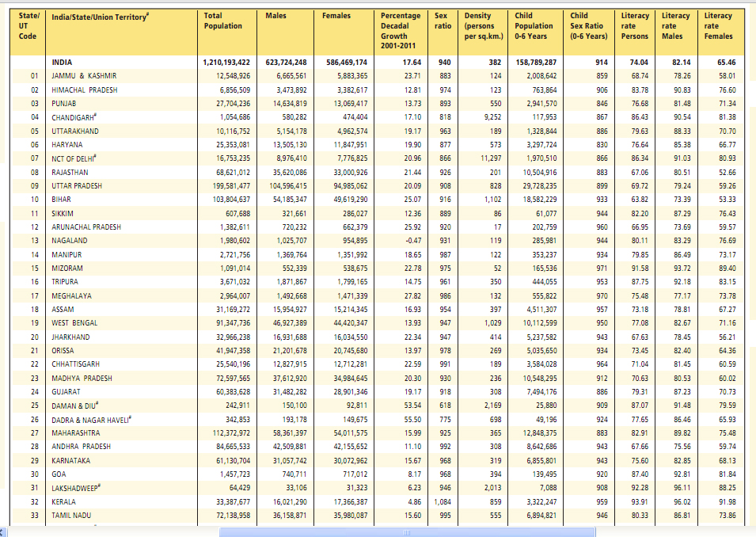Image resolution: width=756 pixels, height=537 pixels.
Task: Click the 'Percentage Decadal Growth 2001-2011' header
Action: point(401,31)
